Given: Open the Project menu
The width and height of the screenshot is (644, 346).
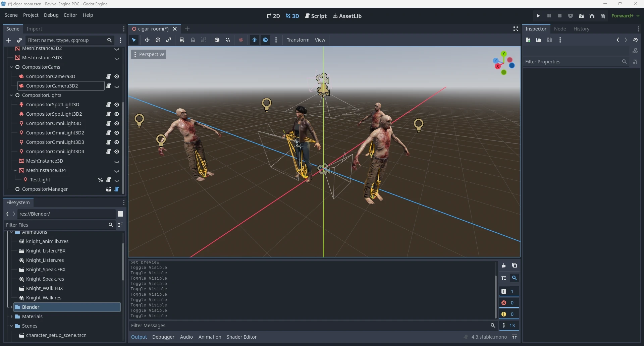Looking at the screenshot, I should point(31,15).
